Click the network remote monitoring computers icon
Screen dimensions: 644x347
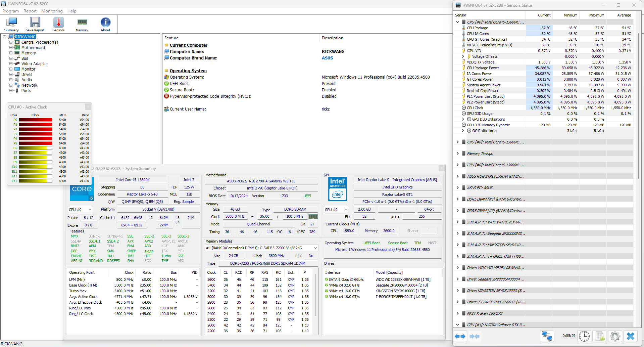click(x=547, y=336)
